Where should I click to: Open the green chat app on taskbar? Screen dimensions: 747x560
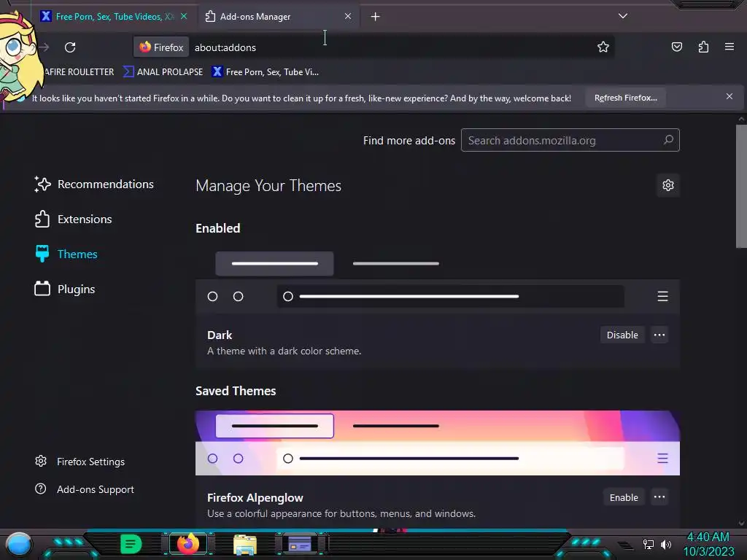coord(131,544)
